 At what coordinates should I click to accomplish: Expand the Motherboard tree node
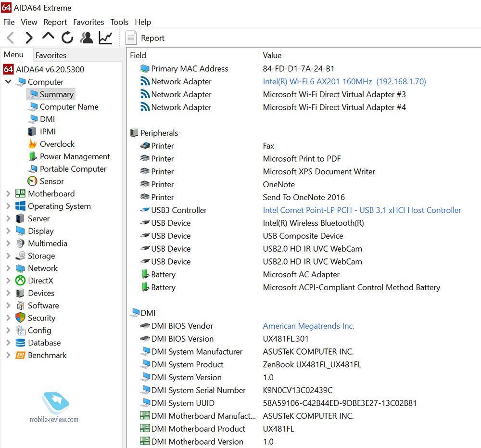(x=8, y=193)
